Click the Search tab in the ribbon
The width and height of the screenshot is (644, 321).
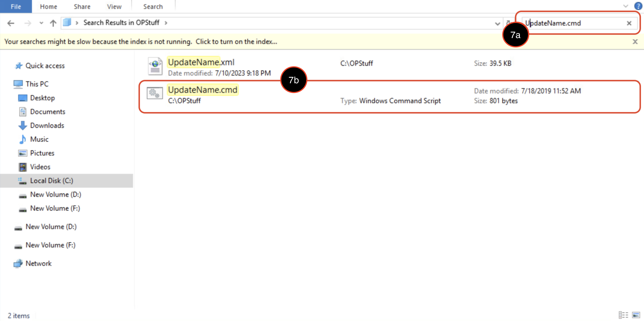153,7
